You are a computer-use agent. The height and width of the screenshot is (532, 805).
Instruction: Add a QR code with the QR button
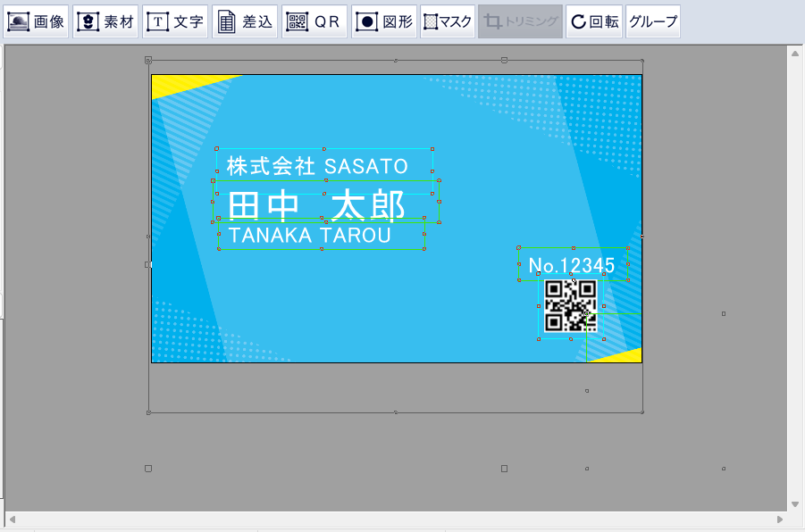pyautogui.click(x=314, y=21)
